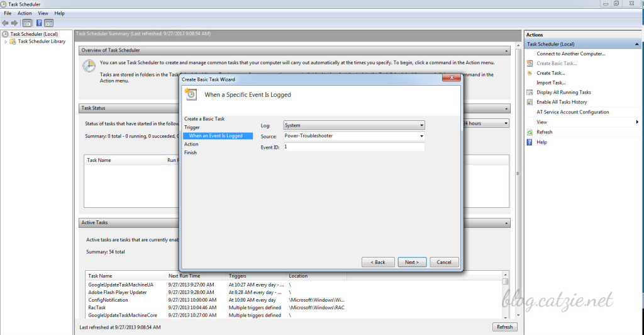Click the Create Task icon in Actions
This screenshot has height=335, width=644.
pos(530,73)
